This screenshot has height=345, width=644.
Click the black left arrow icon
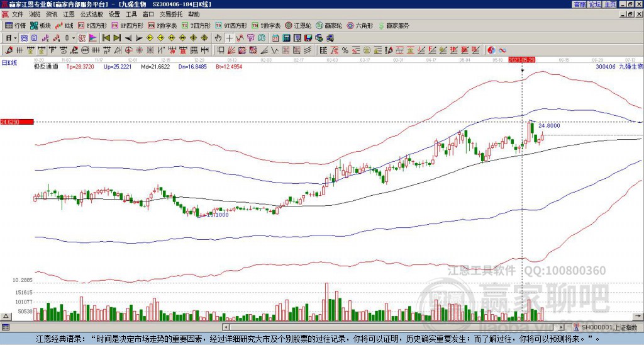[128, 38]
